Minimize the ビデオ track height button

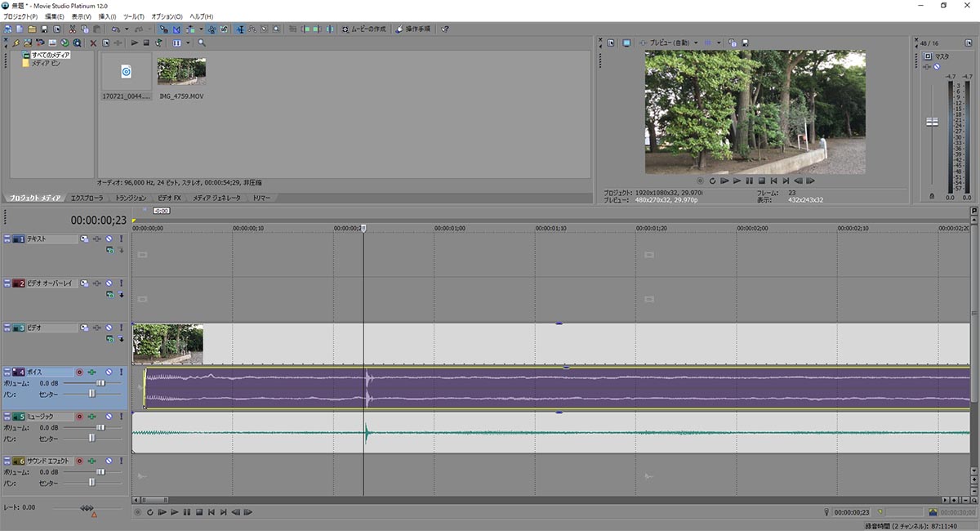tap(7, 327)
